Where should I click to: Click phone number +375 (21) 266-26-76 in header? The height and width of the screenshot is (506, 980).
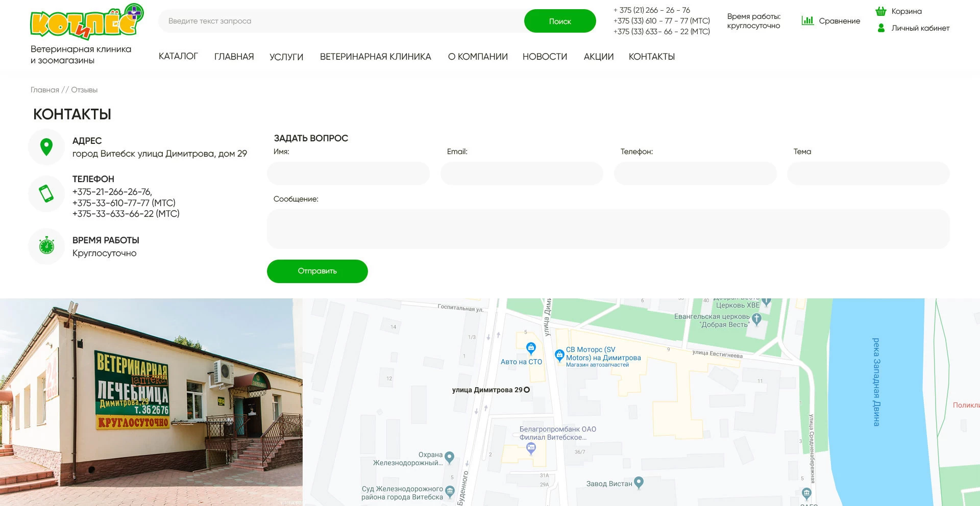[x=652, y=10]
